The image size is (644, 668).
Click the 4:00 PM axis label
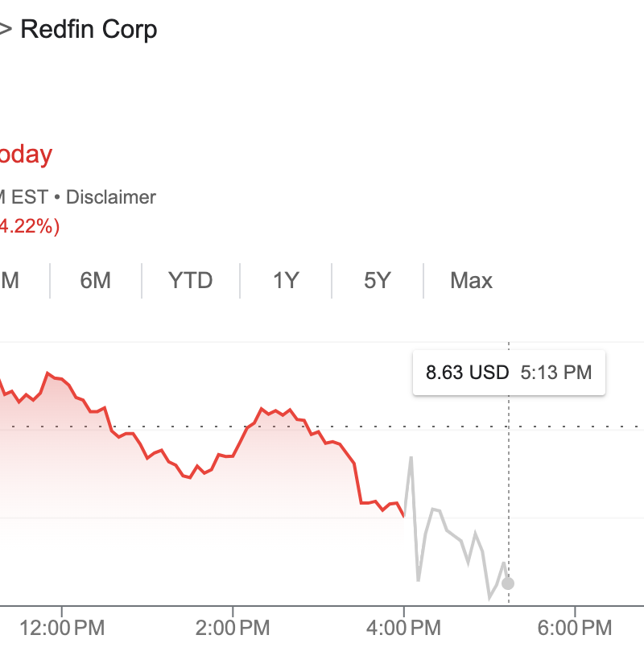[404, 629]
